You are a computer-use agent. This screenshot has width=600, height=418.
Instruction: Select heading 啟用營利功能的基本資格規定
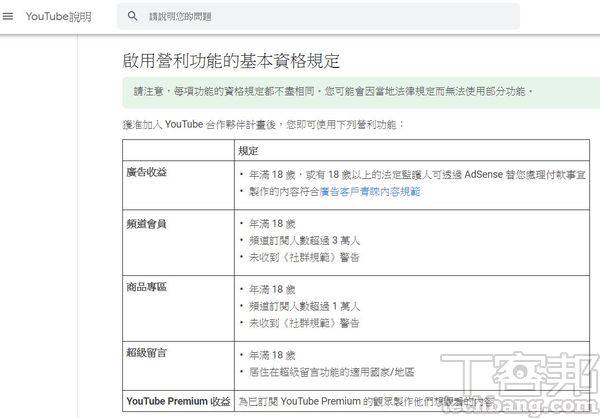(231, 61)
